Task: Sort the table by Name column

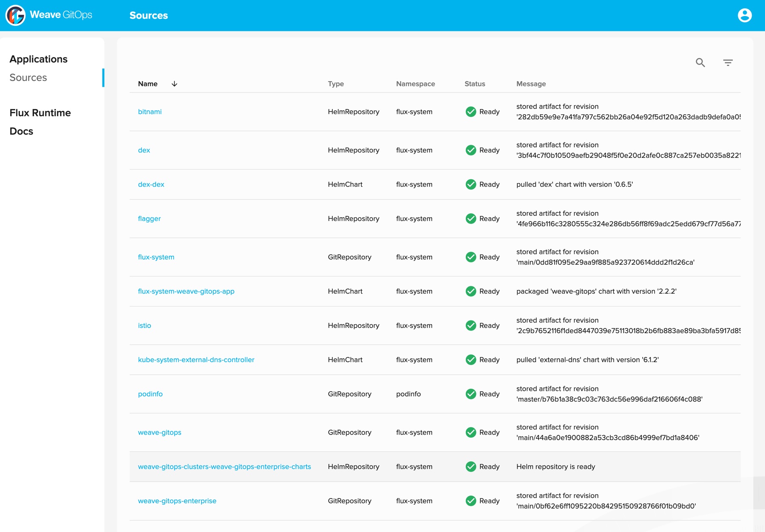Action: pos(147,84)
